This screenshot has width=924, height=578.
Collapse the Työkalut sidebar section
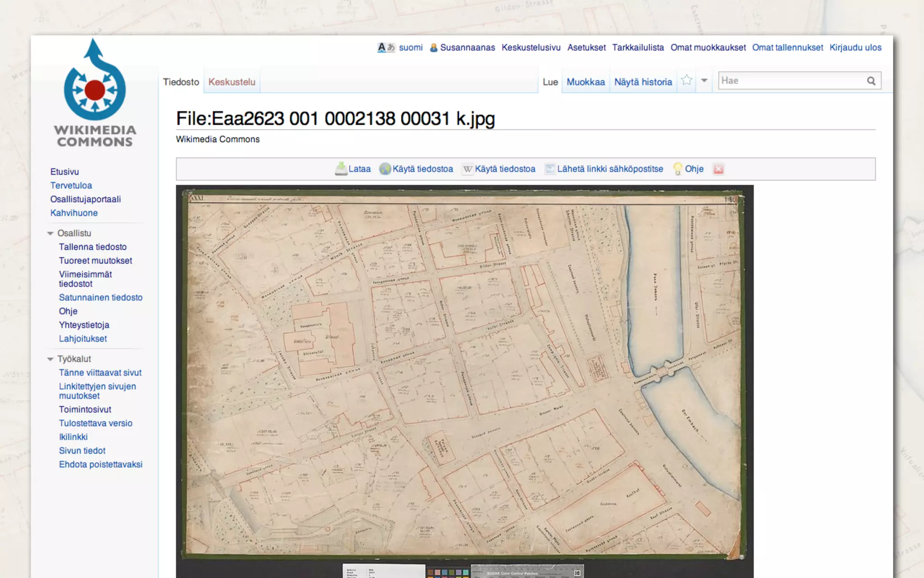click(51, 359)
